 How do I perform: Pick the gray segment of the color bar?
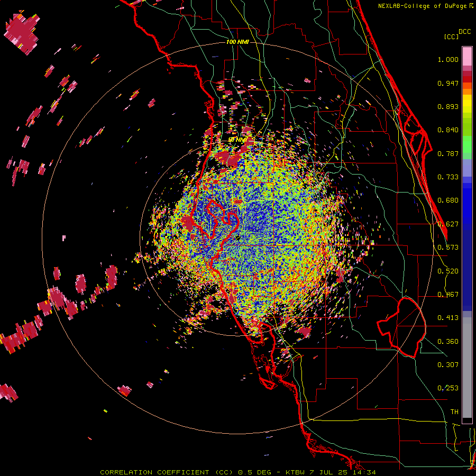[467, 368]
